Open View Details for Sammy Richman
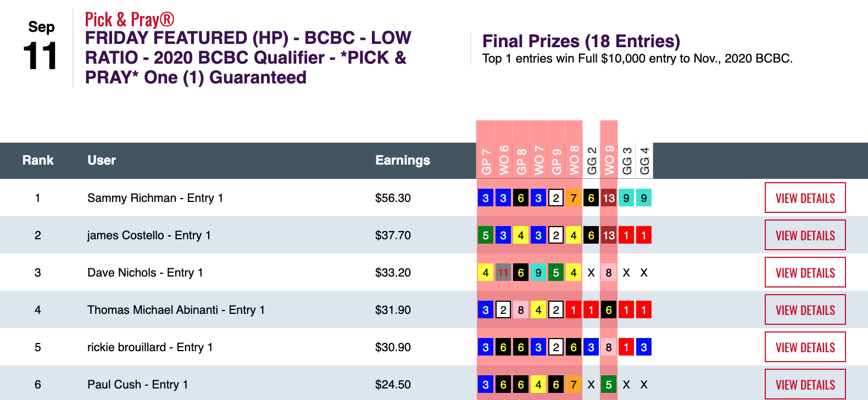Screen dimensions: 868x400 (805, 198)
